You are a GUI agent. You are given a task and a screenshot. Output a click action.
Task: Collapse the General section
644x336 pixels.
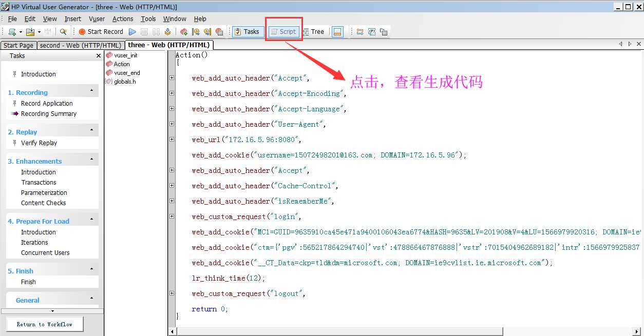tap(91, 299)
